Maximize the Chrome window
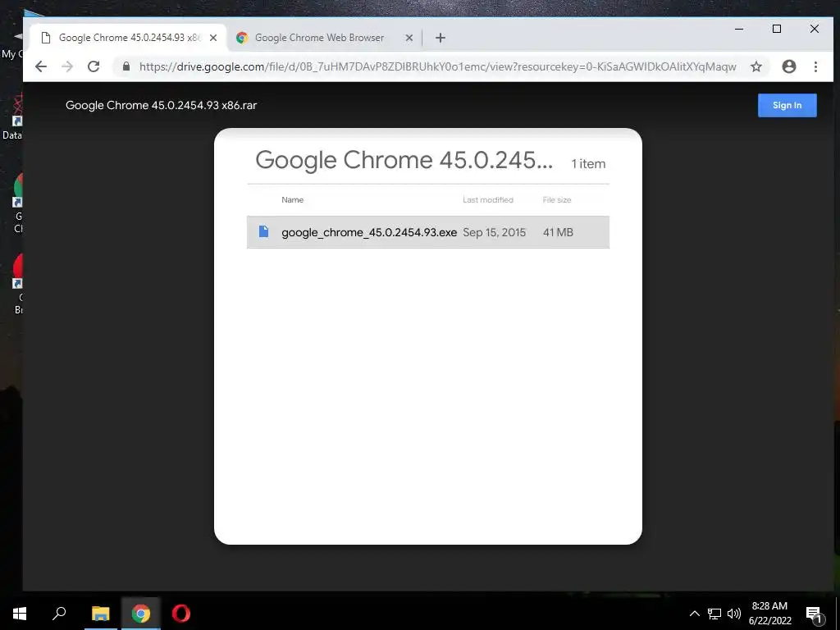Screen dimensions: 840x630 [x=777, y=29]
